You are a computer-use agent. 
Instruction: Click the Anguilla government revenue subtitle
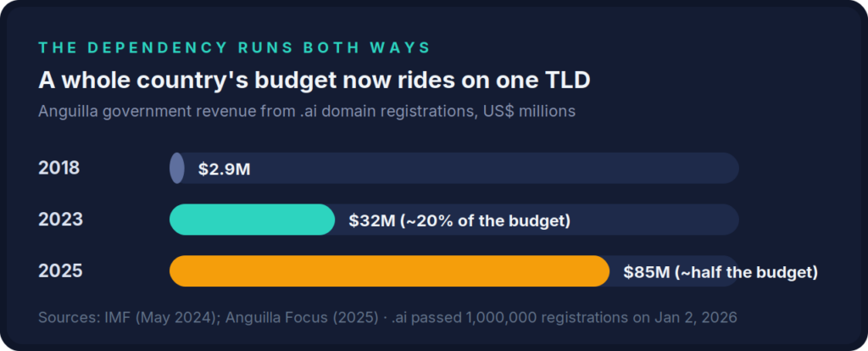(307, 111)
